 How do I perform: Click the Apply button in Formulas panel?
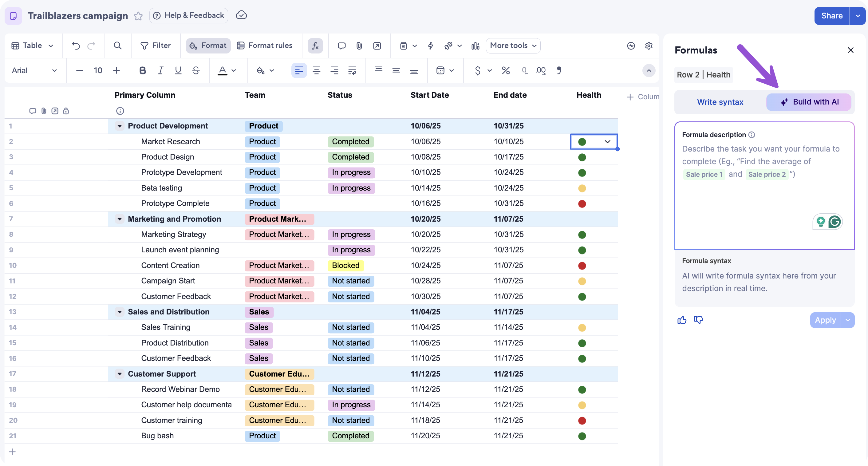pyautogui.click(x=825, y=320)
